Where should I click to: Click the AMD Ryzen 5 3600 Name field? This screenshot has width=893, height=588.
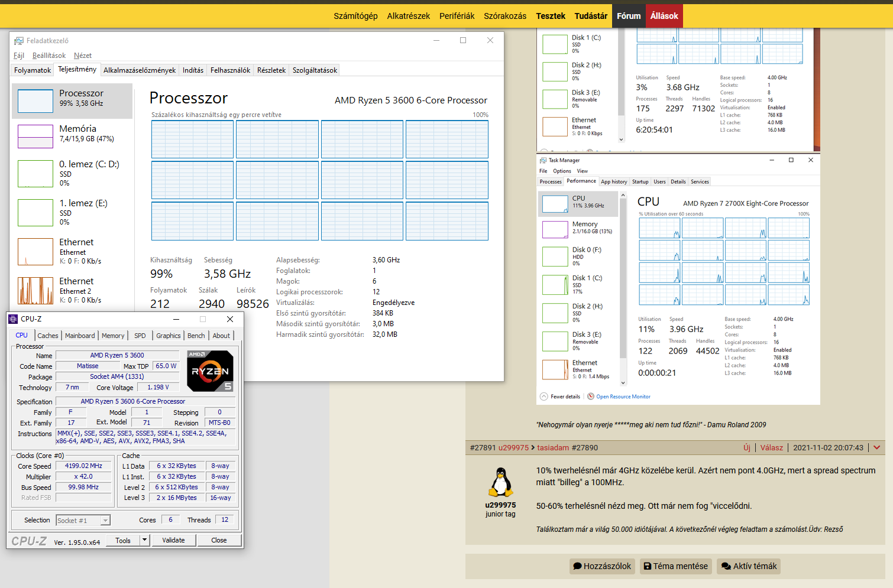click(117, 355)
